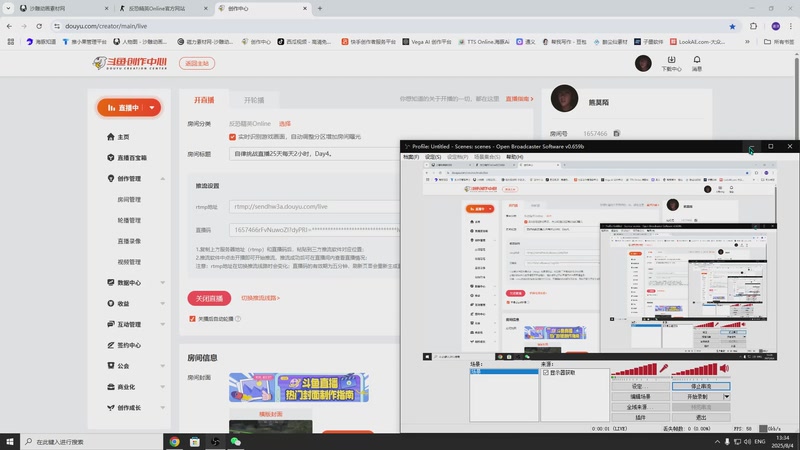Open 场景集合 menu in OBS
Image resolution: width=800 pixels, height=450 pixels.
pyautogui.click(x=487, y=157)
